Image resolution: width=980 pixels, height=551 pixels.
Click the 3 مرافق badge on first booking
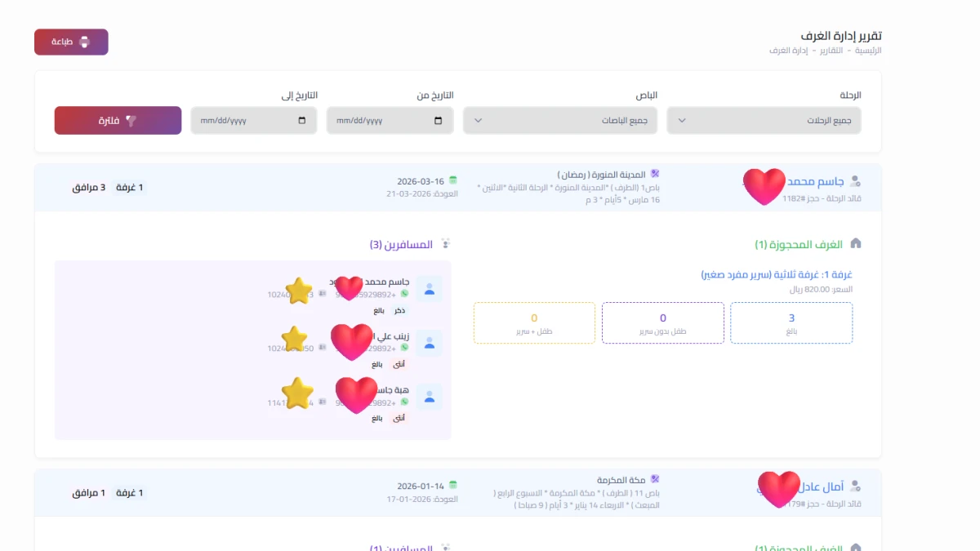(89, 188)
